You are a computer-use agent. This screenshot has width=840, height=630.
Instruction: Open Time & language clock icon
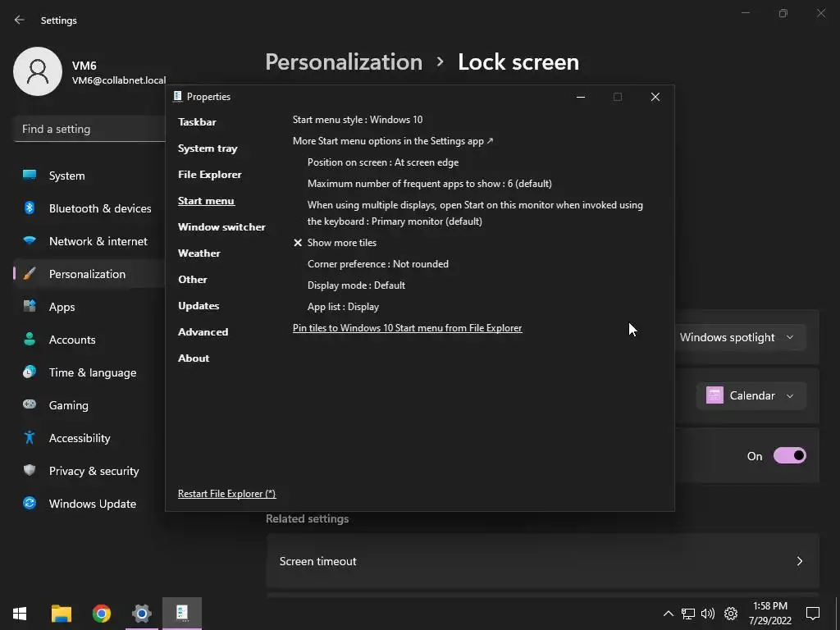click(x=30, y=372)
